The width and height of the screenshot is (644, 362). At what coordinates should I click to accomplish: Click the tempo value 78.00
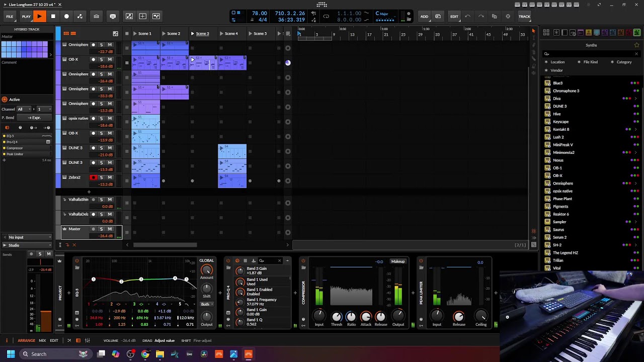260,13
